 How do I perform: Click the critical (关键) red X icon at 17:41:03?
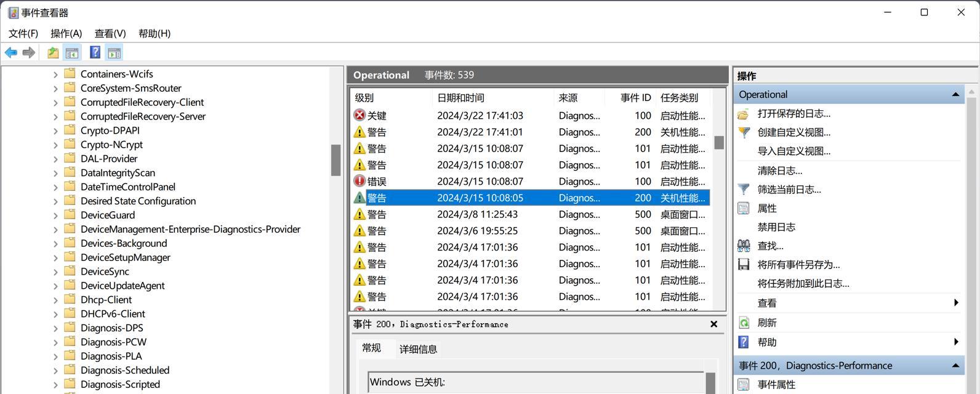tap(359, 115)
